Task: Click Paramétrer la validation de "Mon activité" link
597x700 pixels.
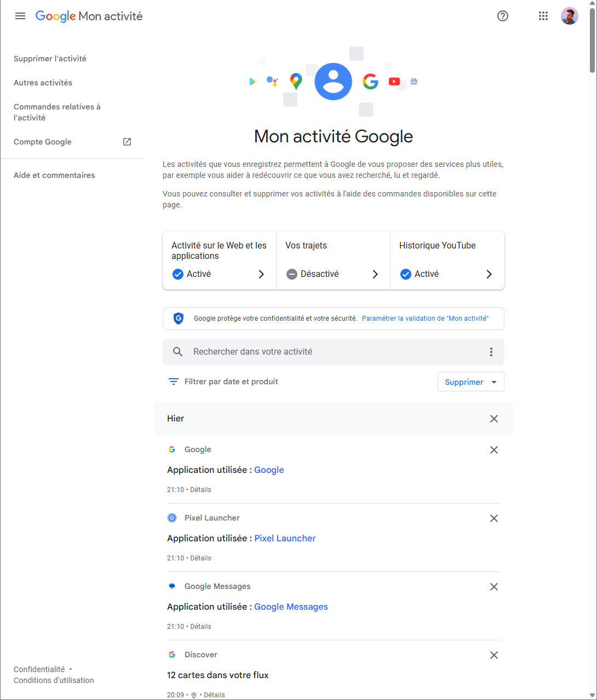Action: pos(425,319)
